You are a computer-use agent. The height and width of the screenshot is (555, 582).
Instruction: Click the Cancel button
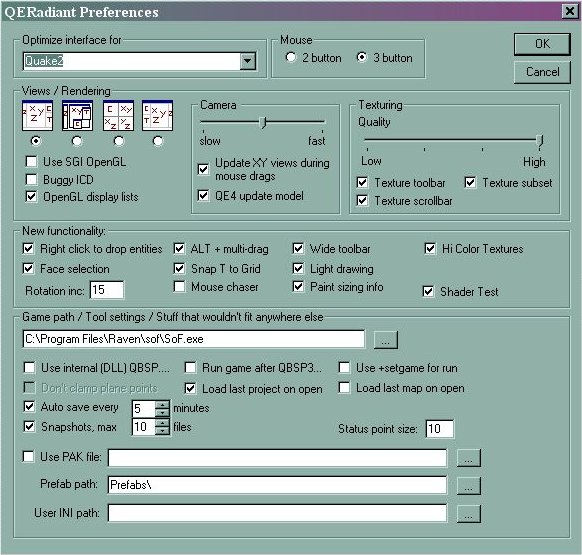[542, 72]
